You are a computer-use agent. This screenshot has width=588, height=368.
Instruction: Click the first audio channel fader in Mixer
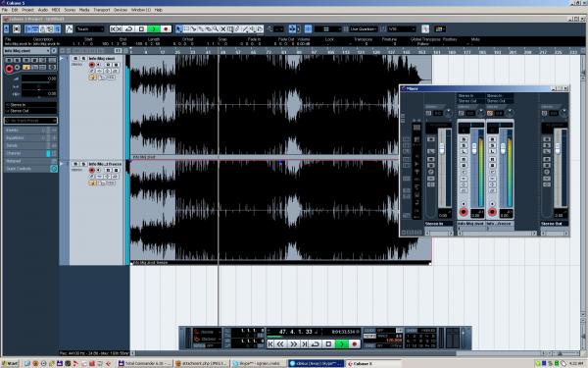[x=474, y=148]
